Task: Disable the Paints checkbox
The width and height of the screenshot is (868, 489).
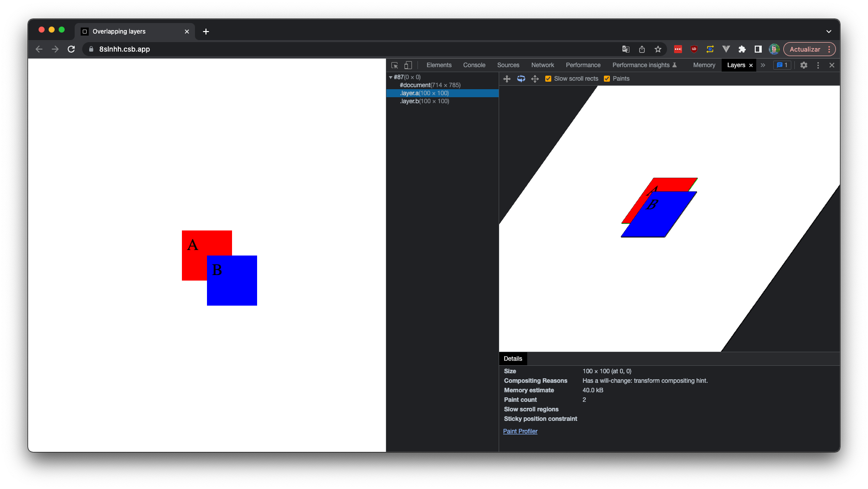Action: point(607,79)
